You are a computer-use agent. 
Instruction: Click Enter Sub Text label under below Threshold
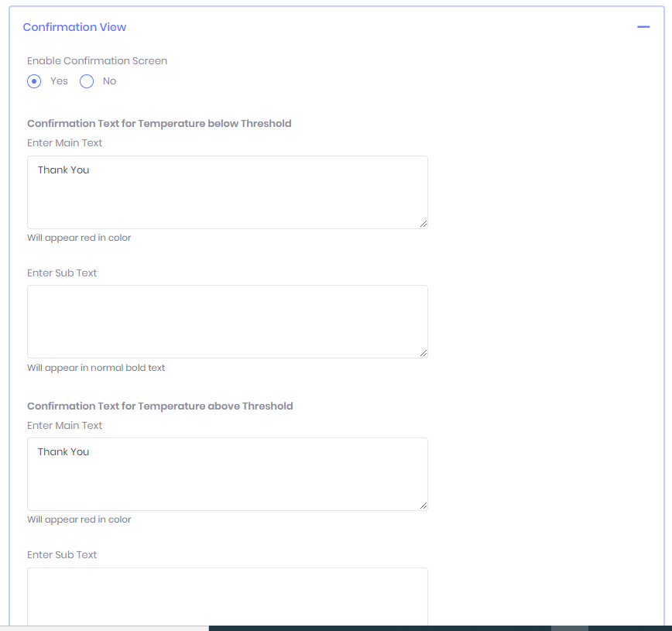point(62,273)
